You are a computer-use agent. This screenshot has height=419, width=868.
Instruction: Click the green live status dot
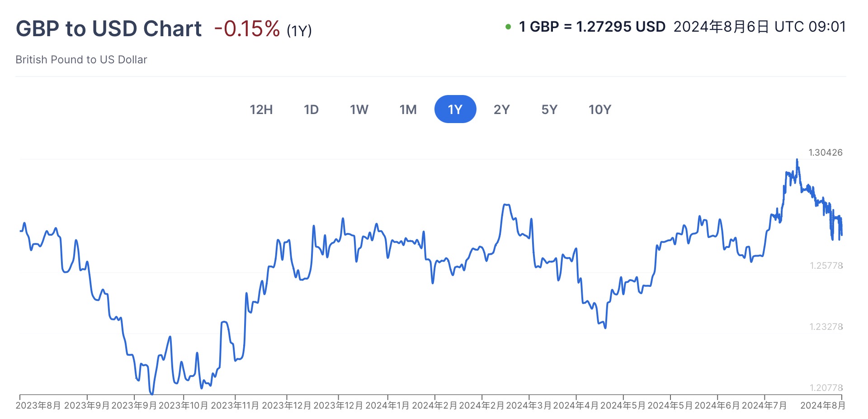[x=508, y=27]
